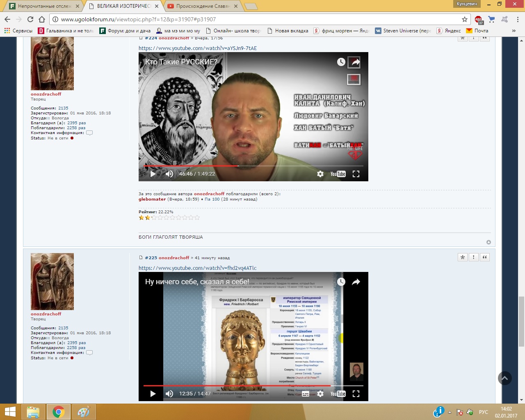
Task: Mute the second video's volume
Action: click(169, 394)
